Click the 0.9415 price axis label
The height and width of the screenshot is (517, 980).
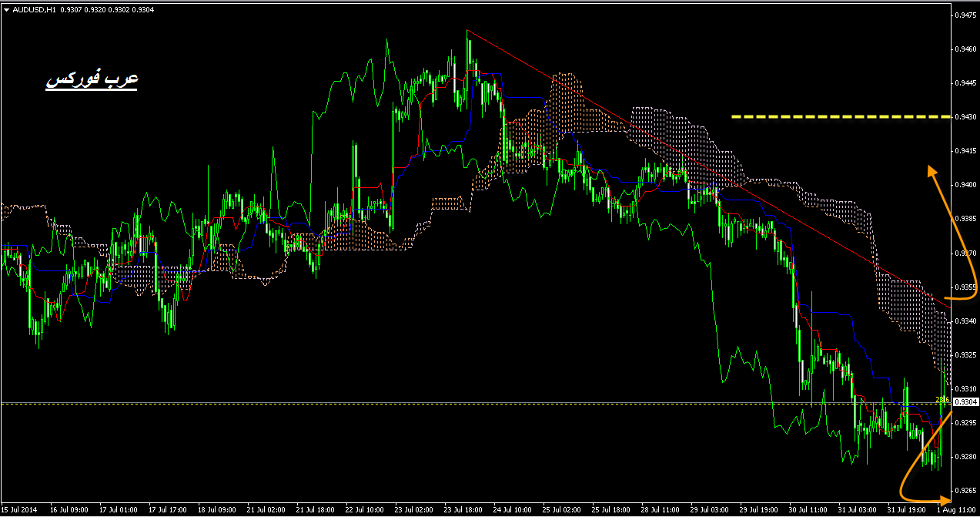click(x=966, y=151)
